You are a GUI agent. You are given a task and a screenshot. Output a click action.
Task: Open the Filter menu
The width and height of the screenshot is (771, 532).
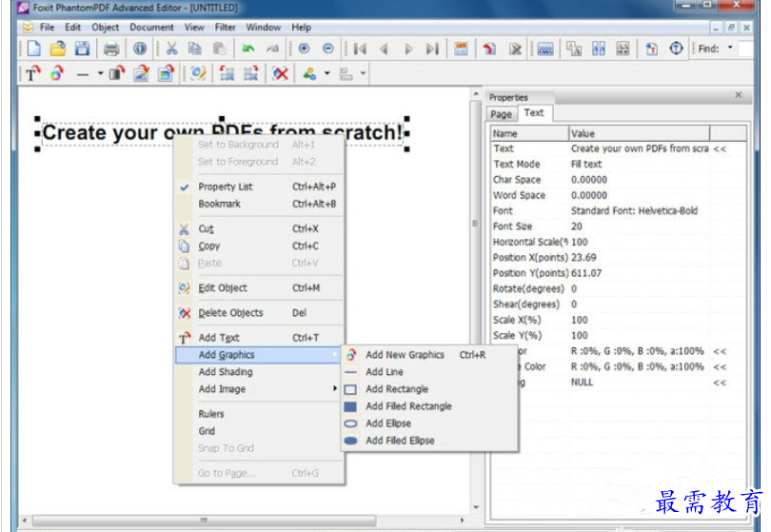click(x=226, y=28)
